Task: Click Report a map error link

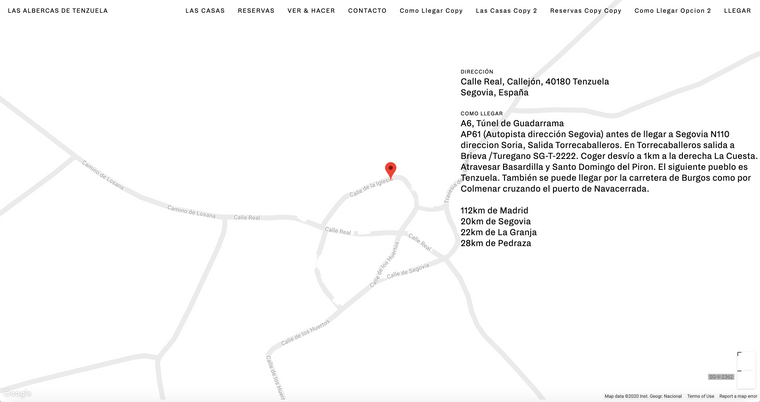Action: tap(738, 396)
